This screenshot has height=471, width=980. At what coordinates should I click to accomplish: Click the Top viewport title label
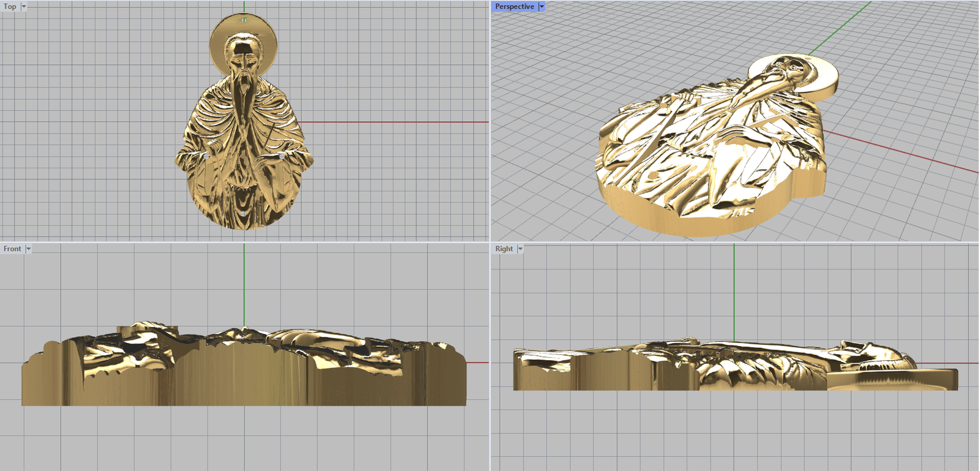[x=10, y=7]
